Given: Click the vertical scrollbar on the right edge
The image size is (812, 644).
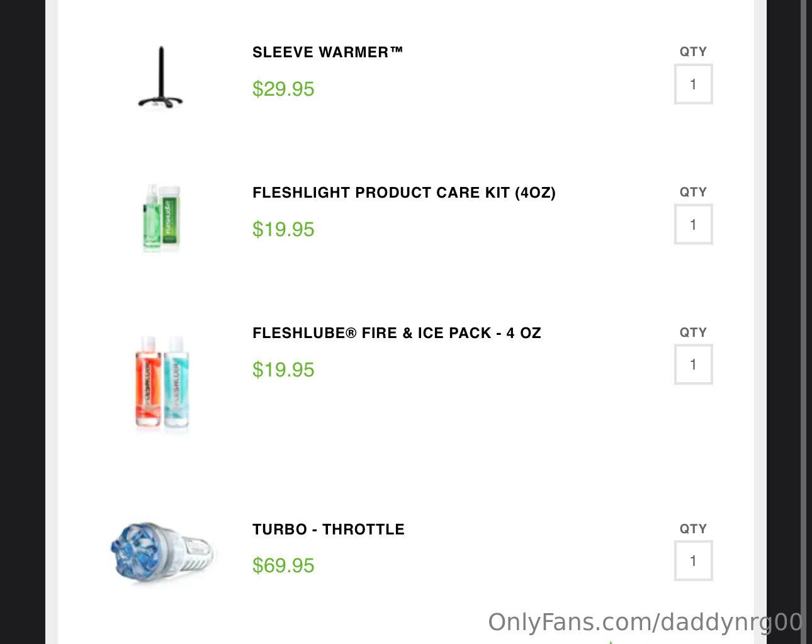Looking at the screenshot, I should pos(803,315).
